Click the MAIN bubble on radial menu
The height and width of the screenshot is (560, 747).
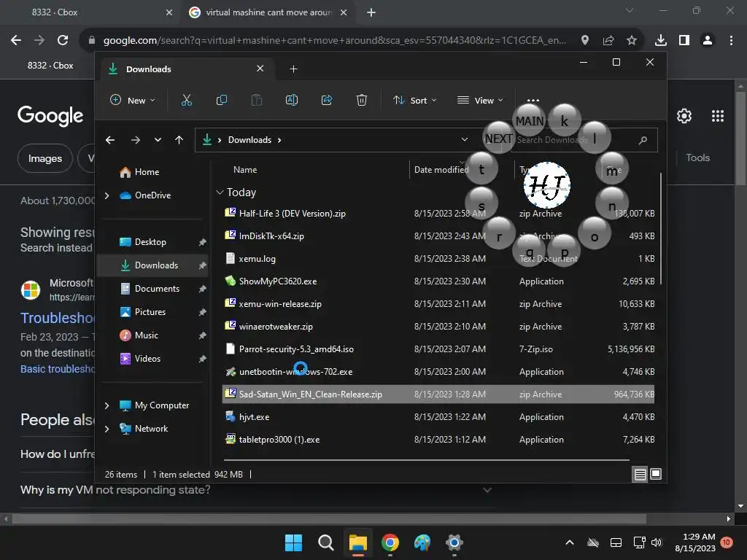(530, 122)
